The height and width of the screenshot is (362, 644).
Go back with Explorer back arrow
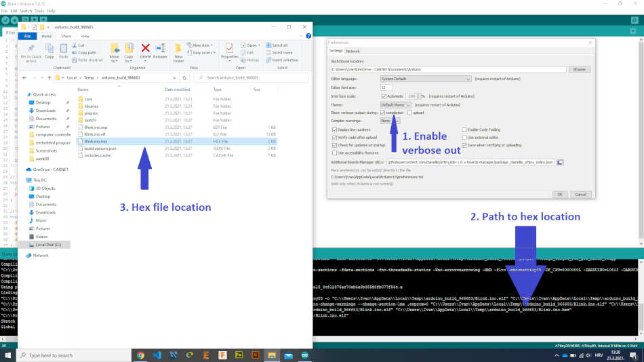24,78
